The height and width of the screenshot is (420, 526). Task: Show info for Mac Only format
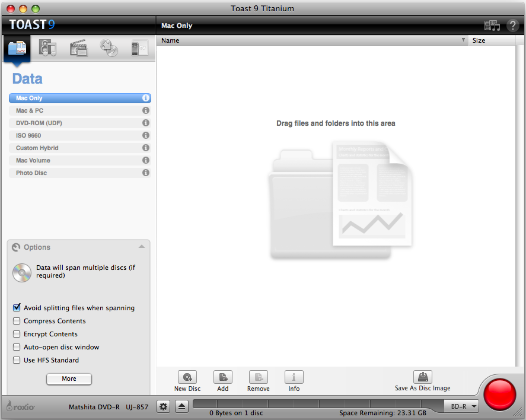point(146,98)
